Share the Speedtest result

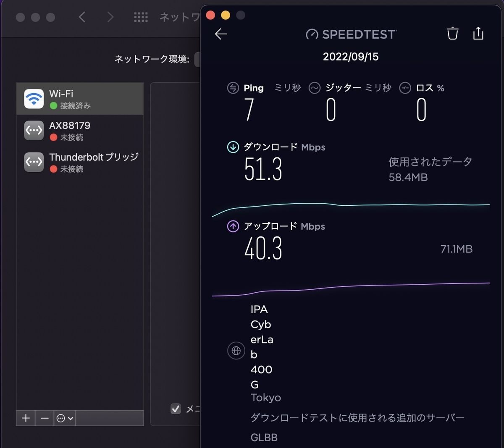[478, 33]
